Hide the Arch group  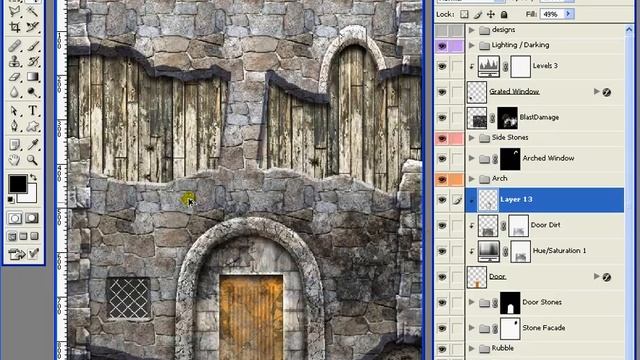tap(442, 179)
